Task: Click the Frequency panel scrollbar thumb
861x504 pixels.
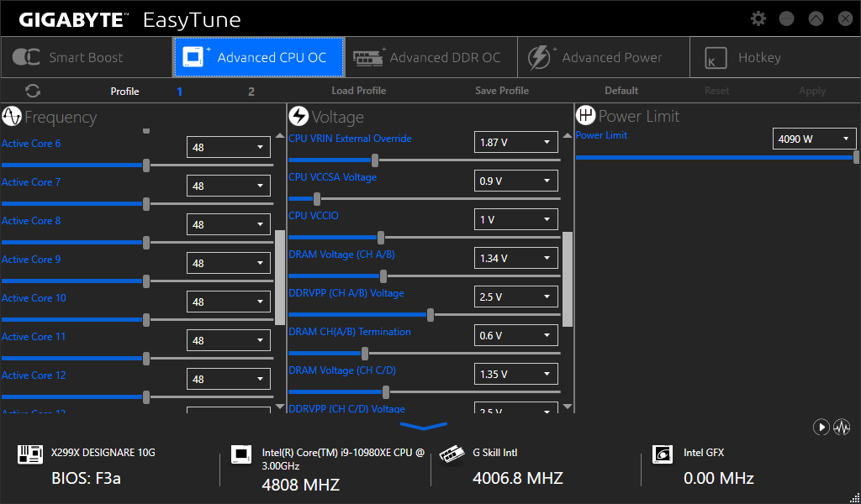Action: (280, 277)
